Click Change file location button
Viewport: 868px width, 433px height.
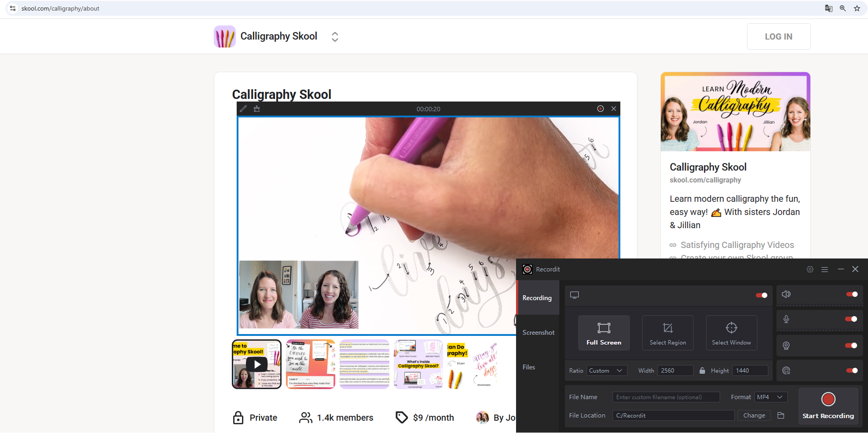(x=754, y=415)
